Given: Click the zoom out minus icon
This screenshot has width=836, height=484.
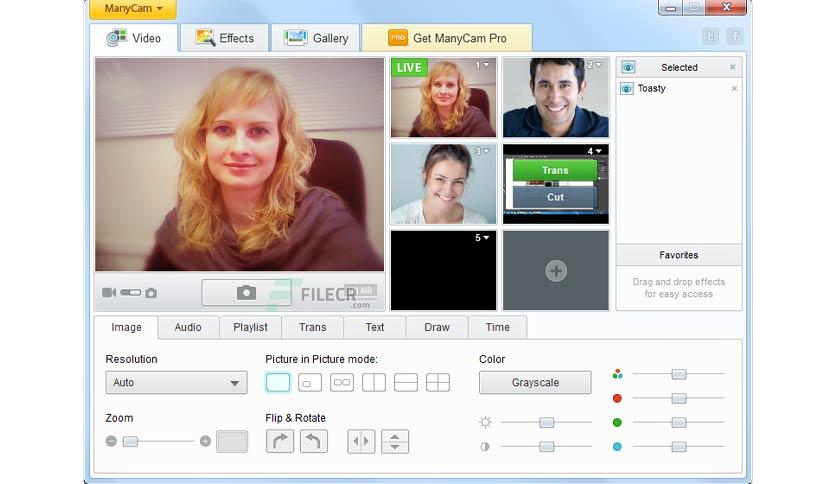Looking at the screenshot, I should click(111, 441).
